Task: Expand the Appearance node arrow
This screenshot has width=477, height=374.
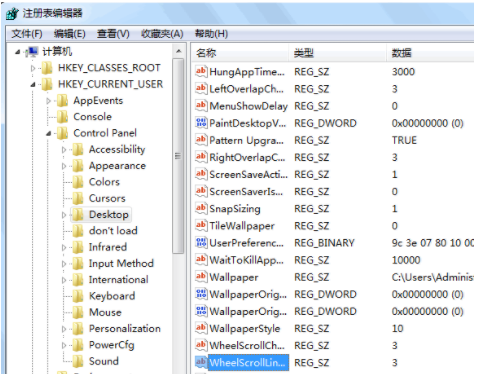Action: point(64,166)
